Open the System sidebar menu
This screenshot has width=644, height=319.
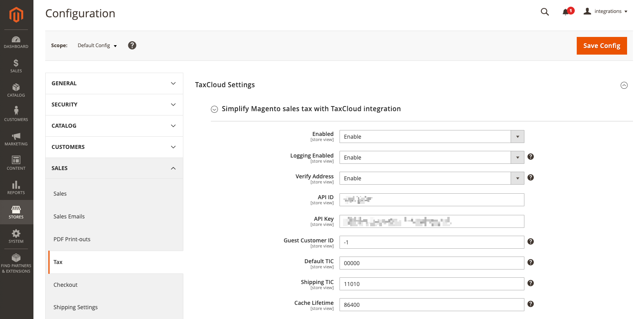tap(16, 237)
